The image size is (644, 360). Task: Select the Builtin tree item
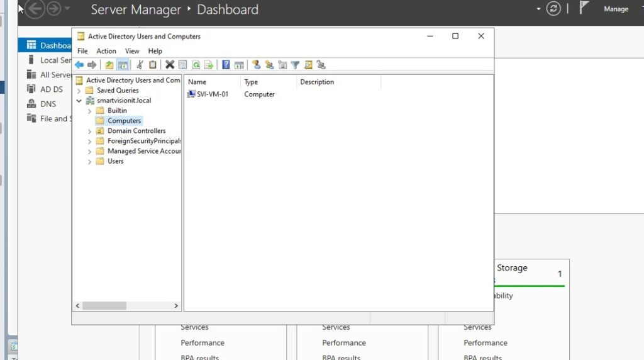[117, 111]
